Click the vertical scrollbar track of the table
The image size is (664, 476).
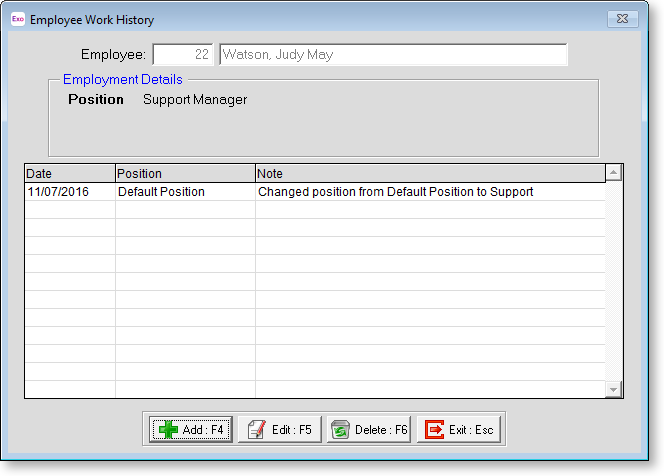[x=614, y=280]
